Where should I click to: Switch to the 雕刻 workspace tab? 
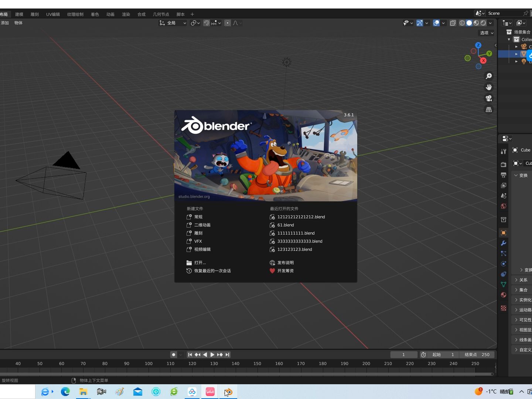pos(35,14)
